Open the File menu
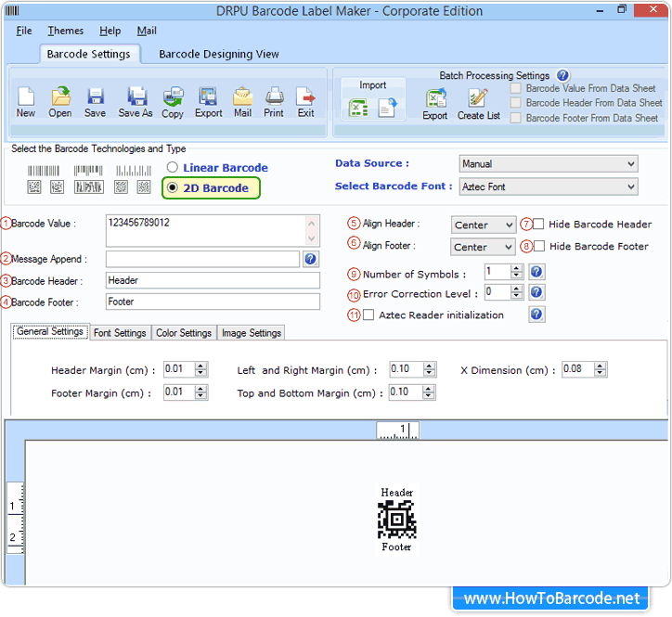Image resolution: width=672 pixels, height=617 pixels. pos(24,31)
